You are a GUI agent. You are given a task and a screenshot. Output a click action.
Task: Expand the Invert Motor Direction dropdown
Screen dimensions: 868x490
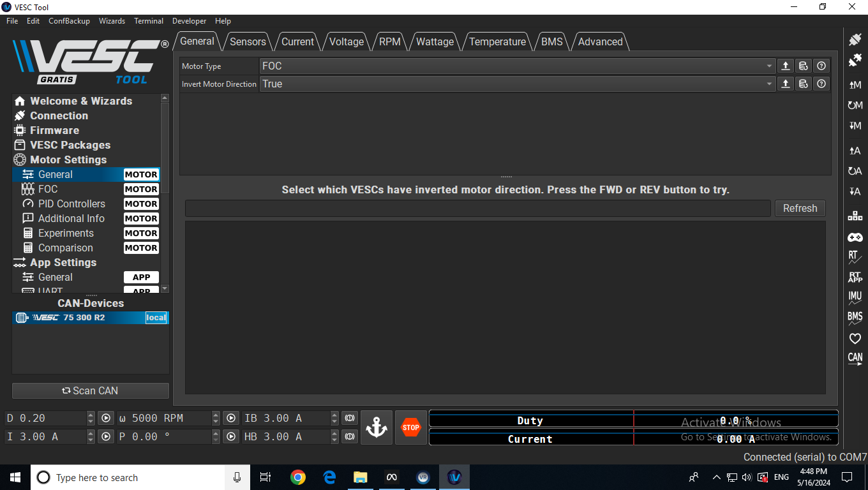coord(517,84)
